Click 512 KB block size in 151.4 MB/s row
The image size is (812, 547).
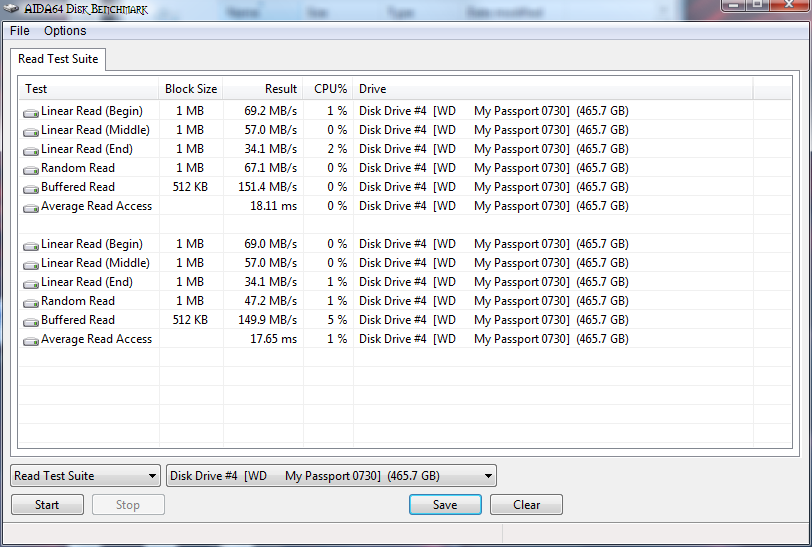pyautogui.click(x=190, y=187)
